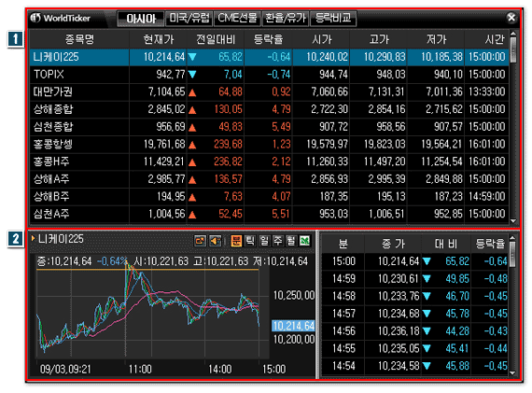Viewport: 532px width, 393px height.
Task: Select the 심천종합 row
Action: (270, 127)
